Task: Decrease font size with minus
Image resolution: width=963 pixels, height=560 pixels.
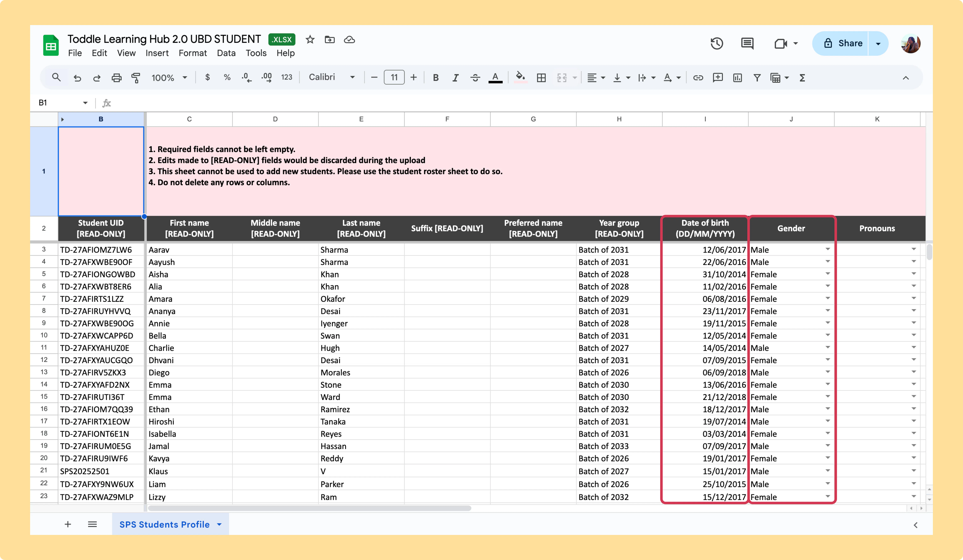Action: click(374, 78)
